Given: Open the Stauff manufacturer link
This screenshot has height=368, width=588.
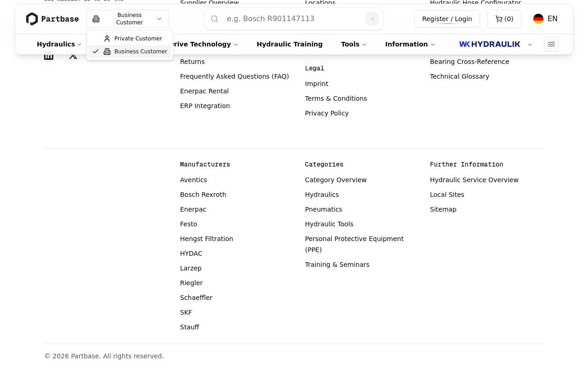Looking at the screenshot, I should pyautogui.click(x=189, y=327).
